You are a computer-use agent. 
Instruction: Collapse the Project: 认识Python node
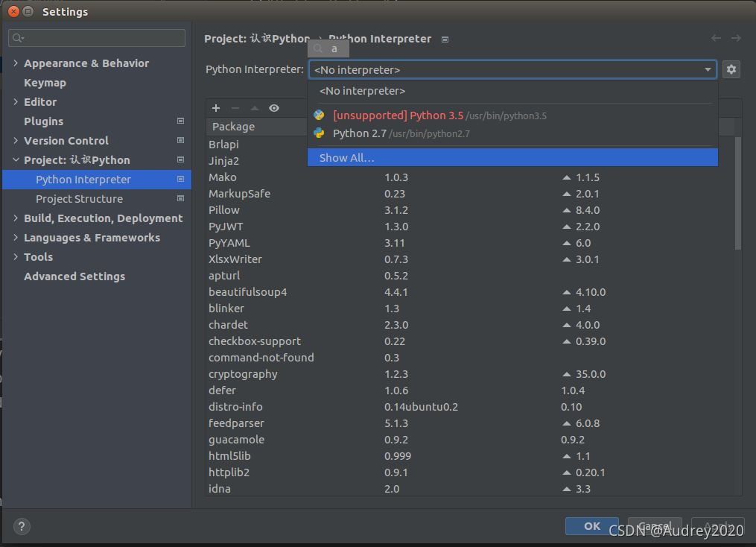(16, 159)
